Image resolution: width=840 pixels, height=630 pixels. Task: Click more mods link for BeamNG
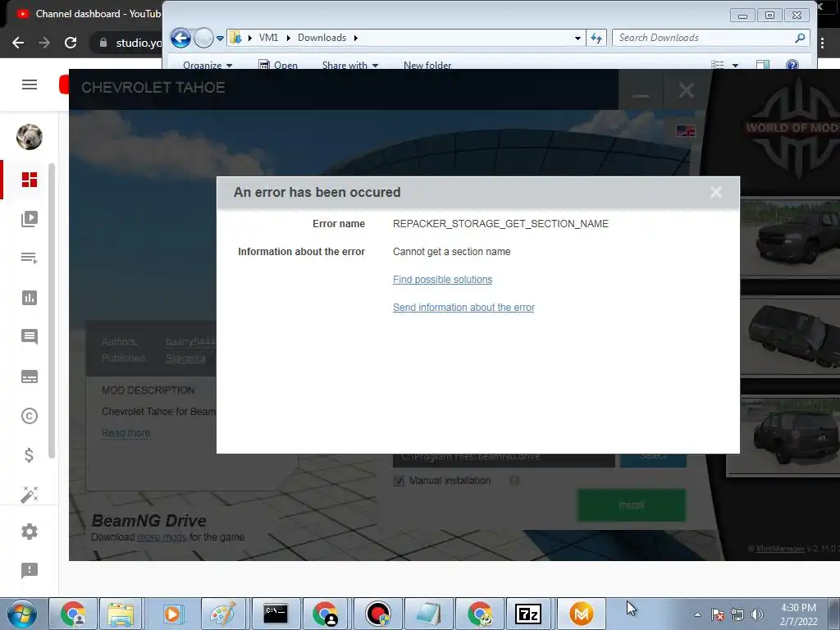click(162, 536)
